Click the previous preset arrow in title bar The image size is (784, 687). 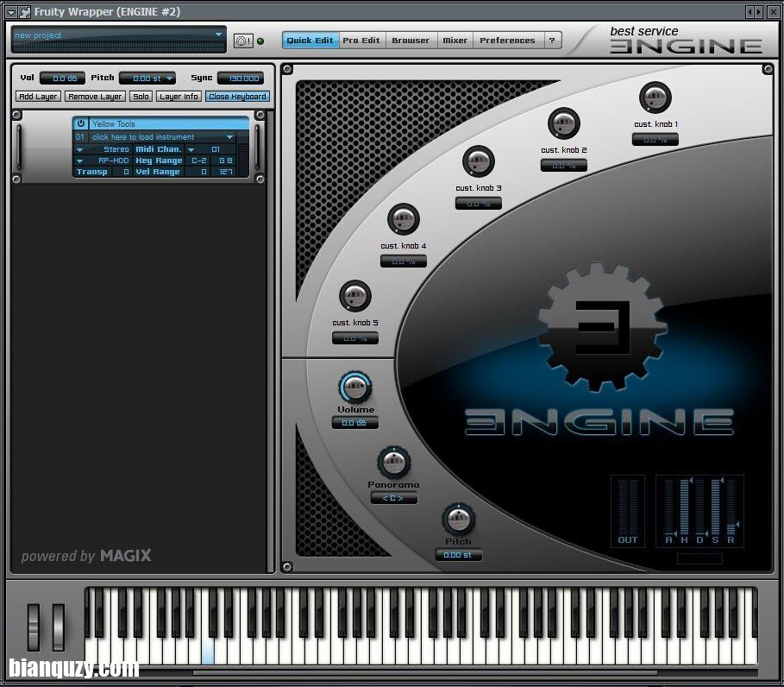click(750, 11)
